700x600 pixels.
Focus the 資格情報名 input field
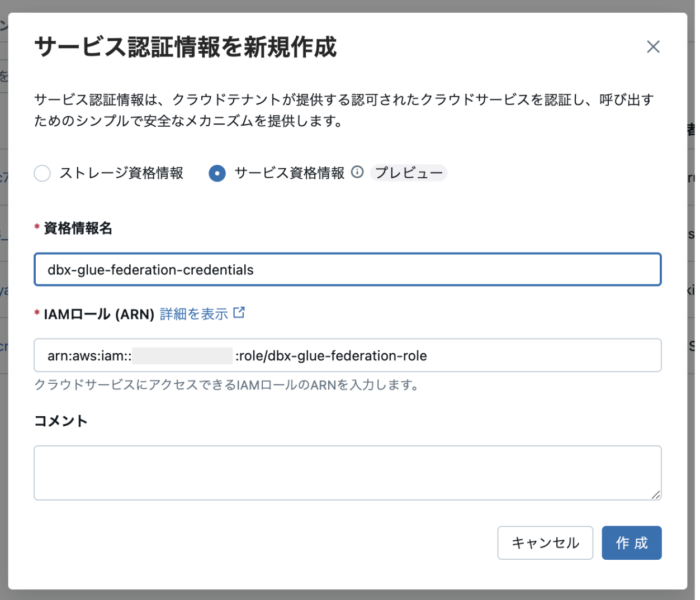click(348, 269)
